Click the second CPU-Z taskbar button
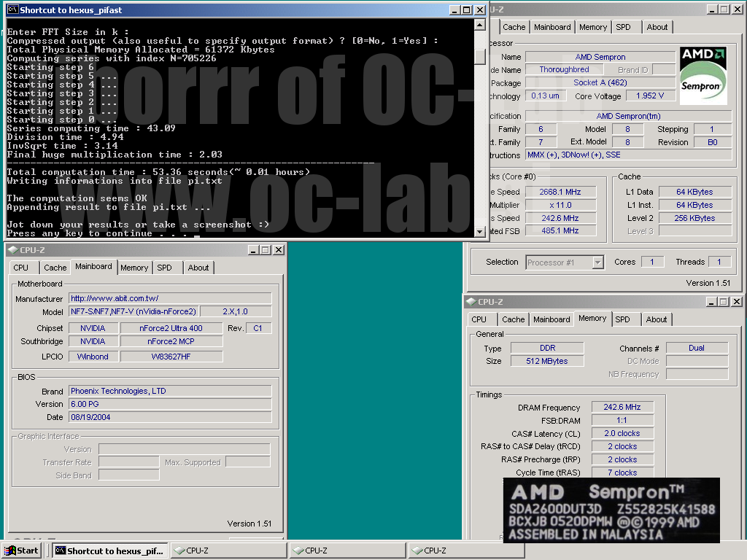The width and height of the screenshot is (747, 560). click(348, 551)
